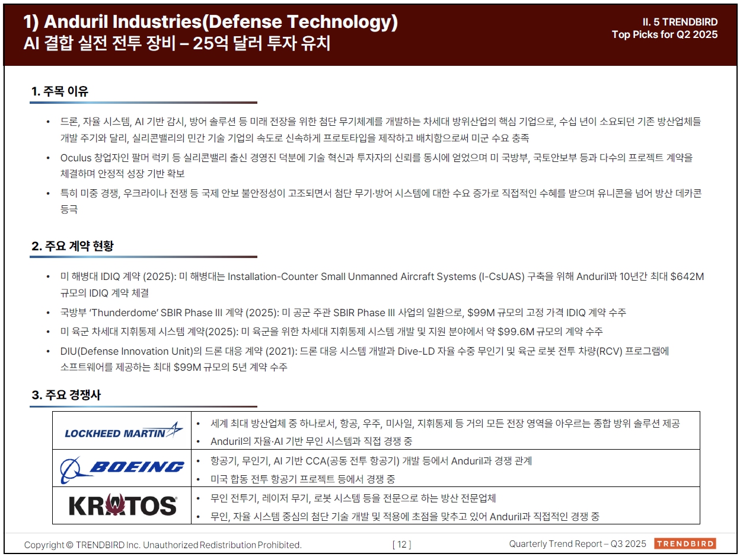Click the subtitle "AI 결합 실전 전투 장비 – 25억 달러 투자 유치"
Image resolution: width=743 pixels, height=560 pixels.
pos(177,44)
